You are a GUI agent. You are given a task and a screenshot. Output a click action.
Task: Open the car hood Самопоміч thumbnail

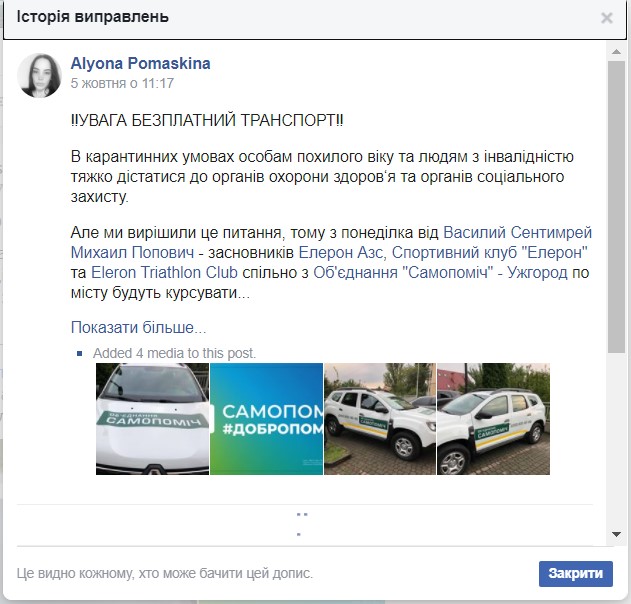click(x=153, y=419)
